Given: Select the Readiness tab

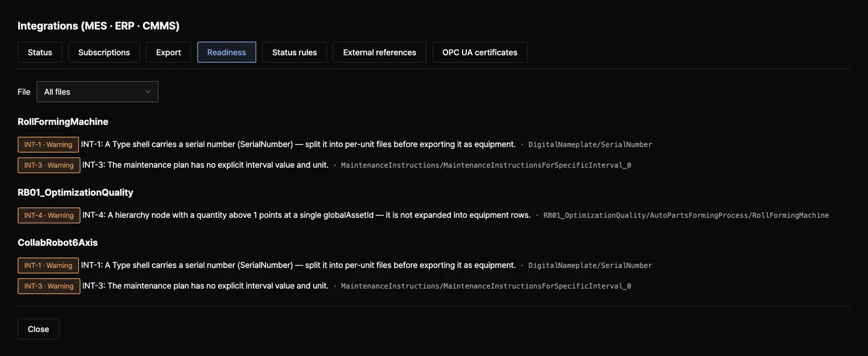Looking at the screenshot, I should click(x=227, y=53).
